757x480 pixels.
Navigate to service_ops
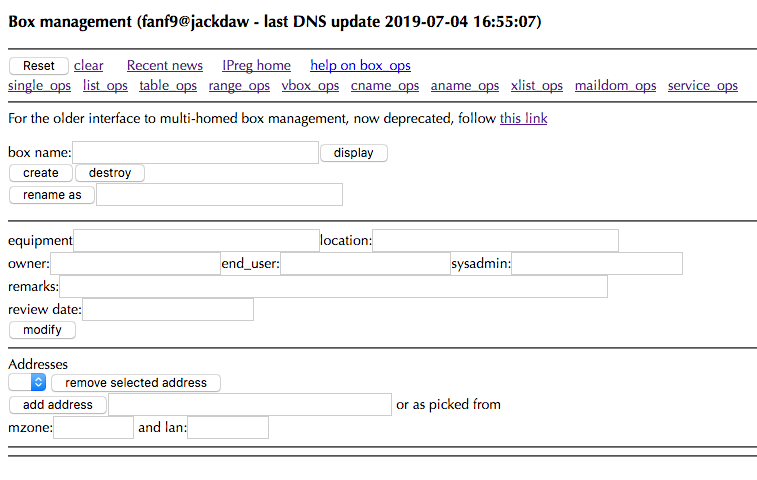pyautogui.click(x=703, y=86)
